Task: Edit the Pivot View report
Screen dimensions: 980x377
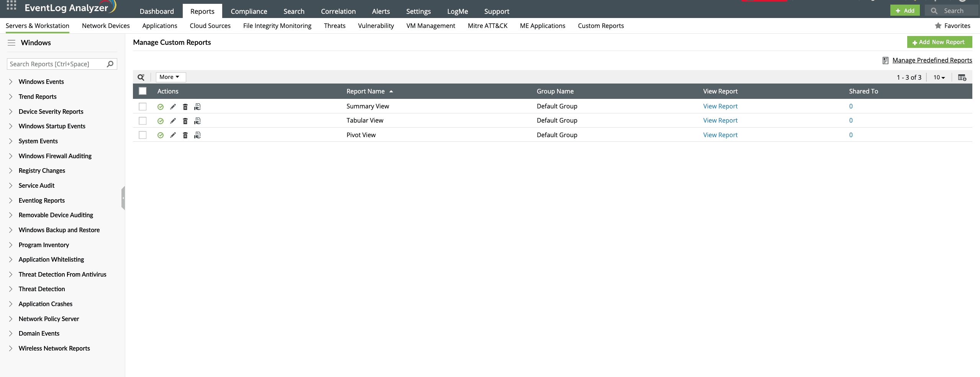Action: (x=173, y=135)
